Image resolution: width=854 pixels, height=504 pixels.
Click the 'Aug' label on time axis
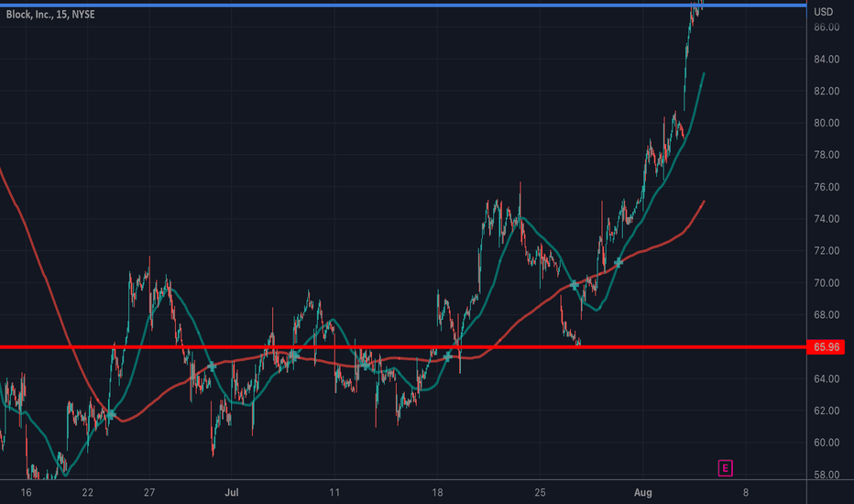click(x=642, y=493)
